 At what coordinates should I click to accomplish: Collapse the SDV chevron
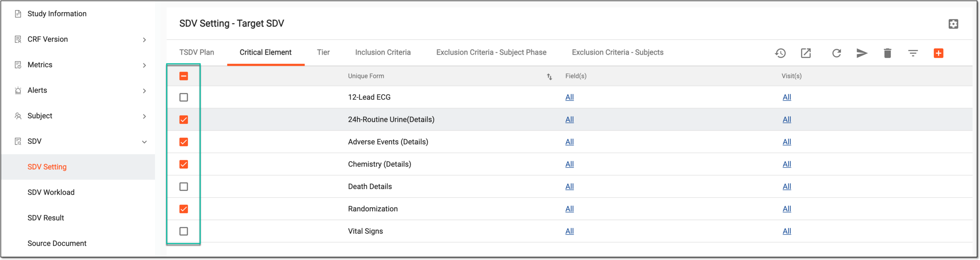(x=144, y=142)
